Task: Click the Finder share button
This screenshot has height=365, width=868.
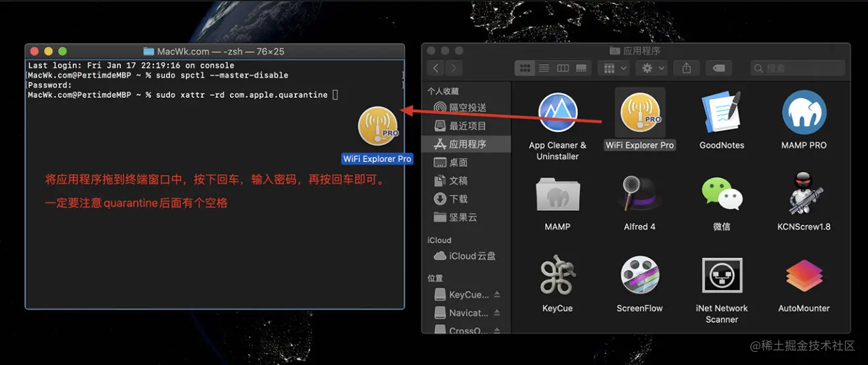Action: click(x=687, y=68)
